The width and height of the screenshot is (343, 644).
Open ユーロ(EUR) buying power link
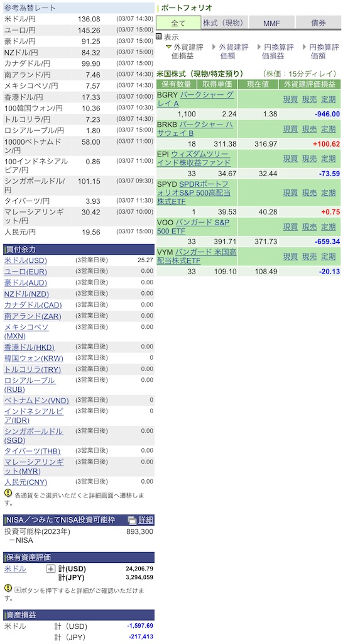pos(26,272)
